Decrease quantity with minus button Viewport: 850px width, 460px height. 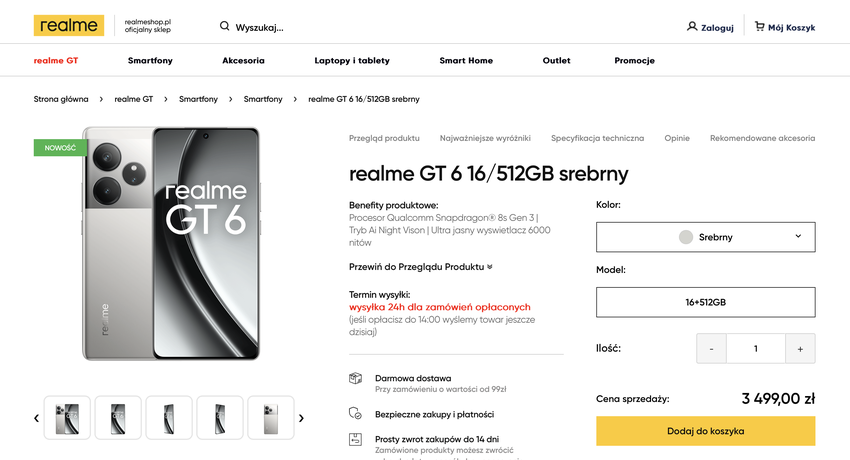tap(711, 348)
